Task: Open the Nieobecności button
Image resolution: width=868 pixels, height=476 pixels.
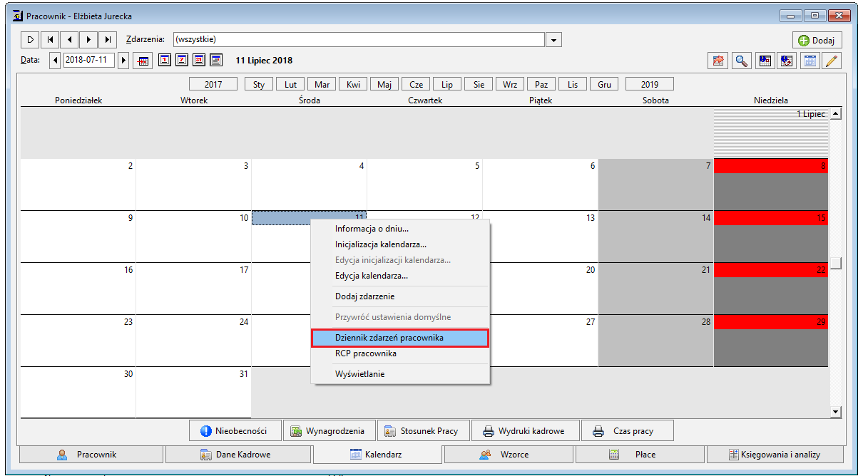Action: (x=235, y=430)
